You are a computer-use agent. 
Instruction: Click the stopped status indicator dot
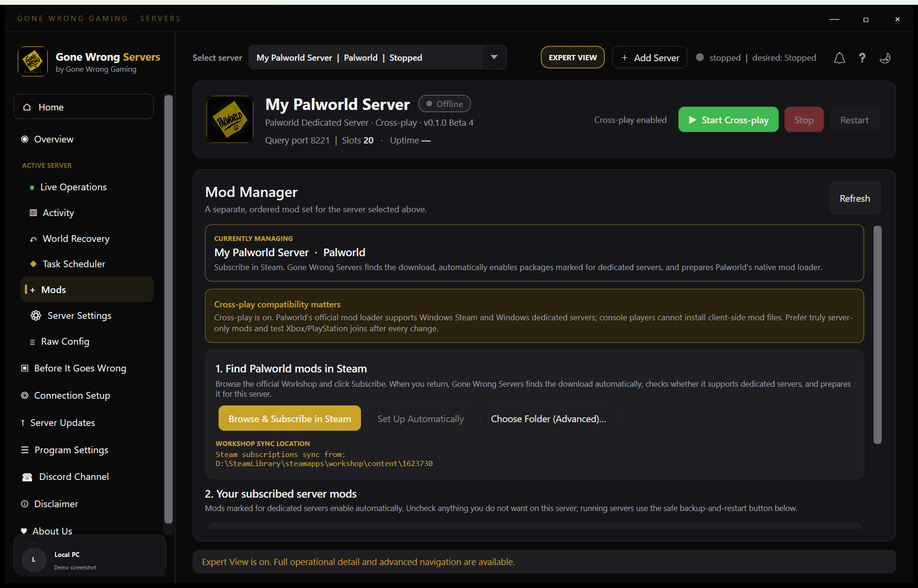[x=699, y=57]
